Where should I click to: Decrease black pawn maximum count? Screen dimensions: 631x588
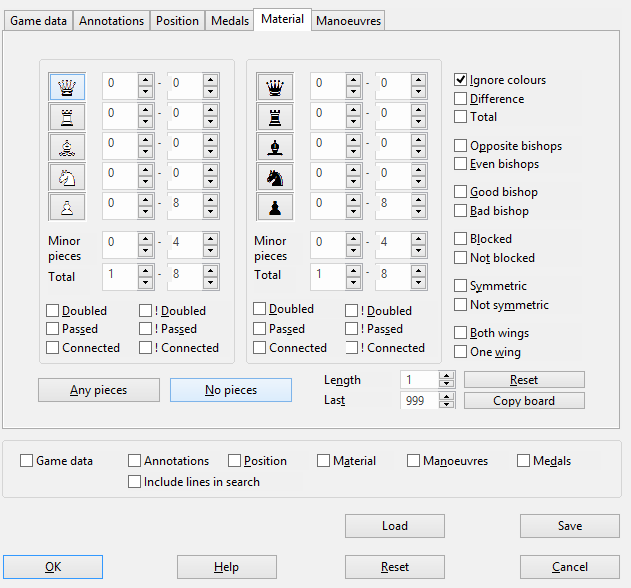click(419, 212)
